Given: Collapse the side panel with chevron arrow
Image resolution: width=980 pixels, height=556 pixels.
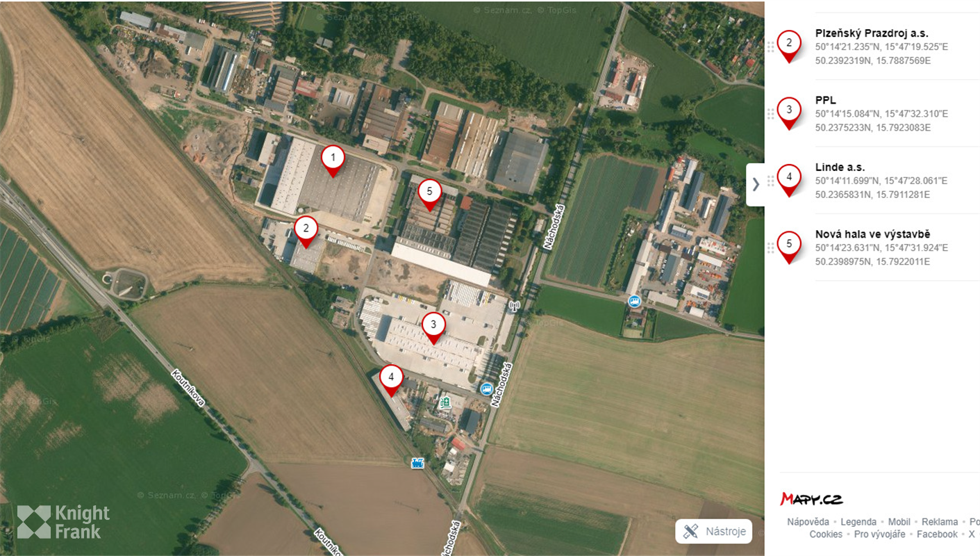Looking at the screenshot, I should [756, 184].
